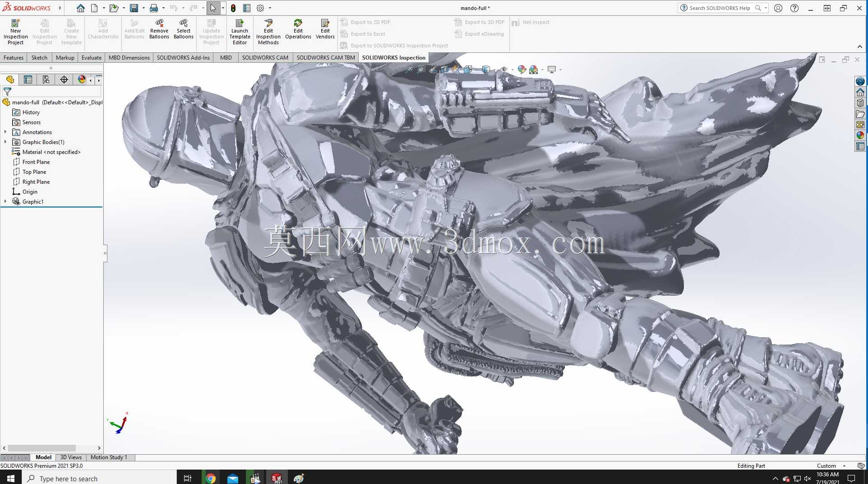868x484 pixels.
Task: Switch to the SOLIDWORKS CAM tab
Action: click(265, 58)
